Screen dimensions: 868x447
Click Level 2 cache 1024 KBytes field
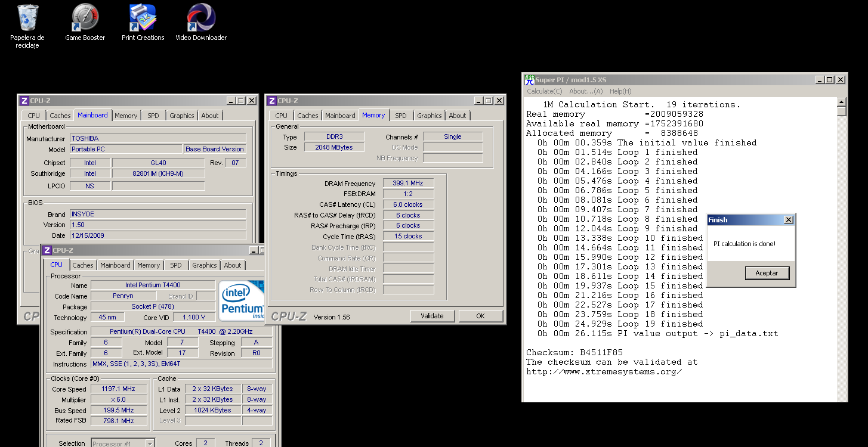click(212, 410)
